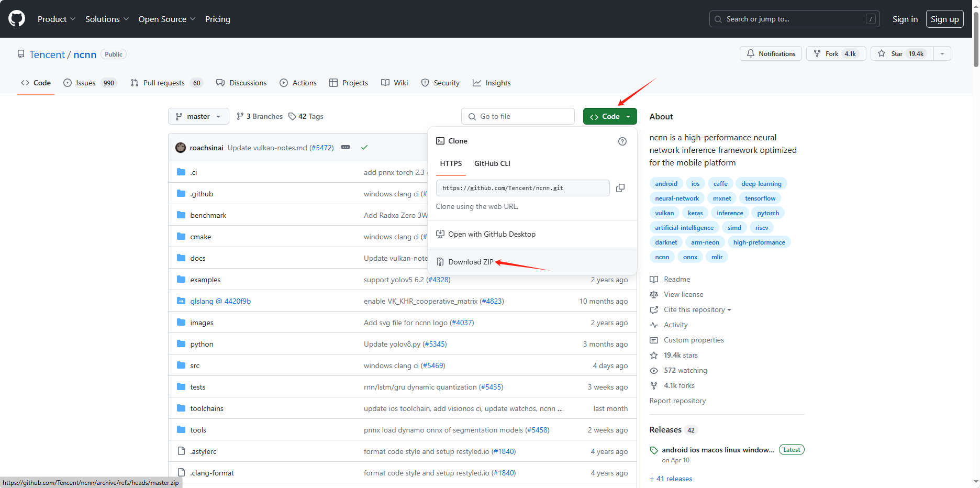This screenshot has height=488, width=980.
Task: Open the pytorch topic tag
Action: click(768, 213)
